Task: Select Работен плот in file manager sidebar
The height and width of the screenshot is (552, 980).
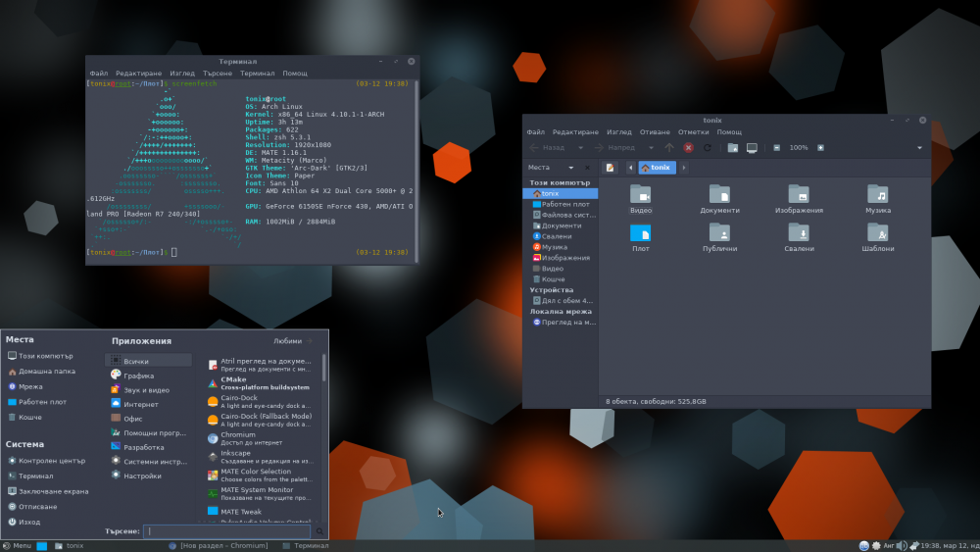Action: [561, 204]
